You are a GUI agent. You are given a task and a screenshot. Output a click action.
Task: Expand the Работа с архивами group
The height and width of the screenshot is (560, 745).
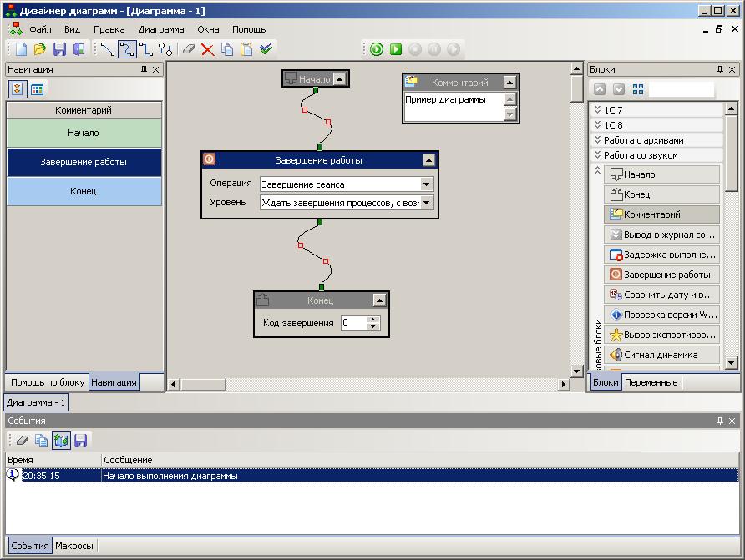657,140
